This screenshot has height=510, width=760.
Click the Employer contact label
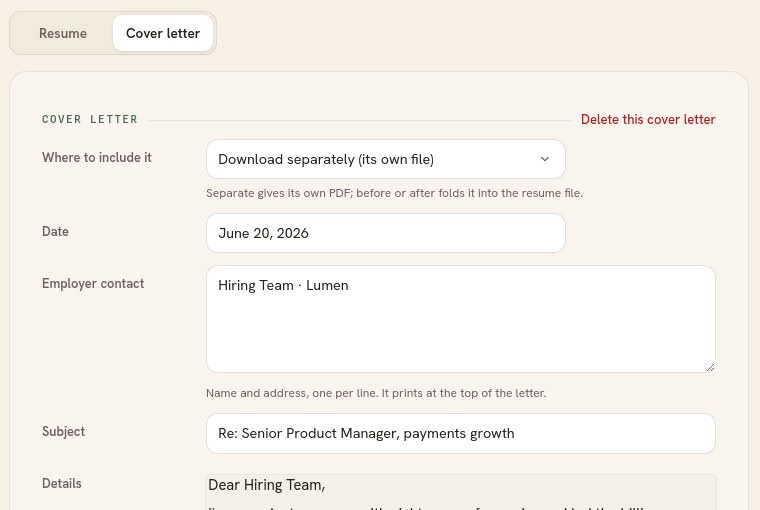[x=93, y=284]
